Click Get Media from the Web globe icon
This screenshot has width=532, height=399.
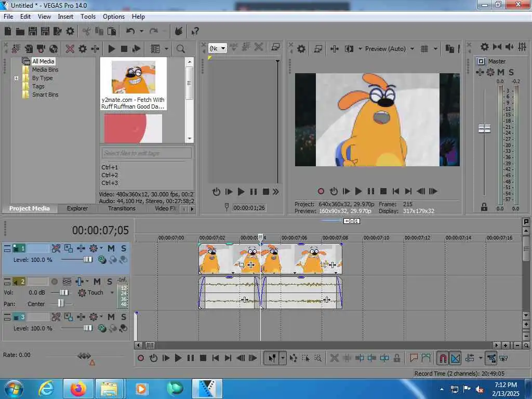point(54,49)
